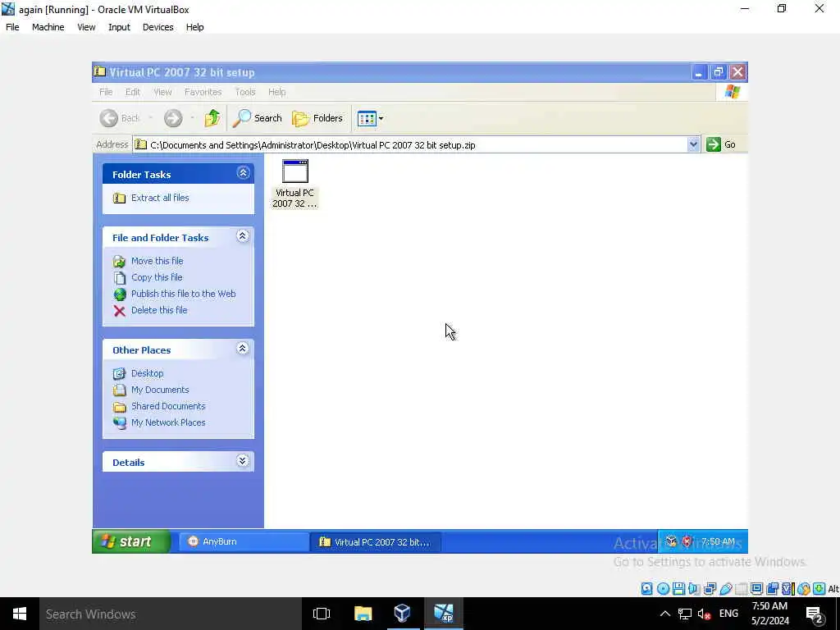Open VirtualBox File menu
The image size is (840, 630).
click(x=12, y=27)
